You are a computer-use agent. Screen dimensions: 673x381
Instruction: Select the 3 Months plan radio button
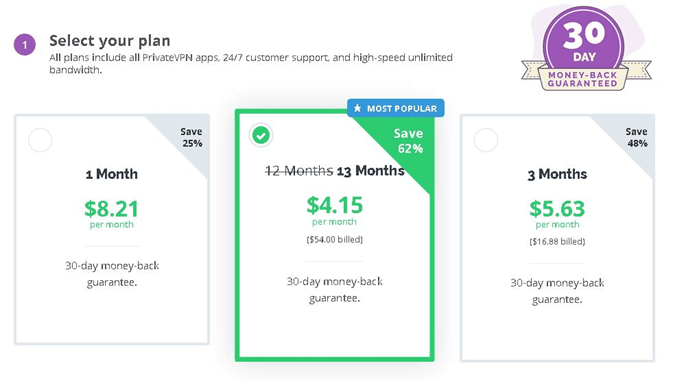[486, 140]
